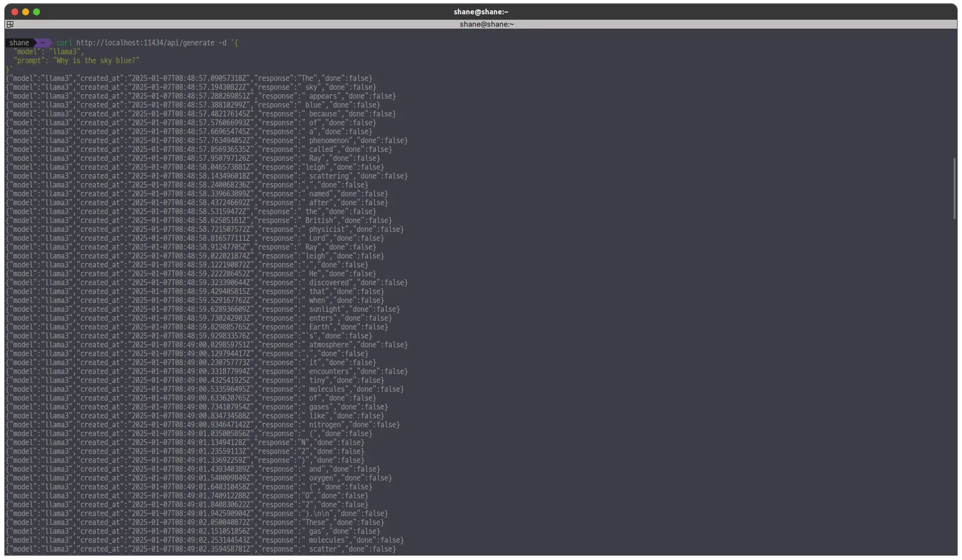Click the output line containing "nitrogen"
962x560 pixels.
[202, 425]
